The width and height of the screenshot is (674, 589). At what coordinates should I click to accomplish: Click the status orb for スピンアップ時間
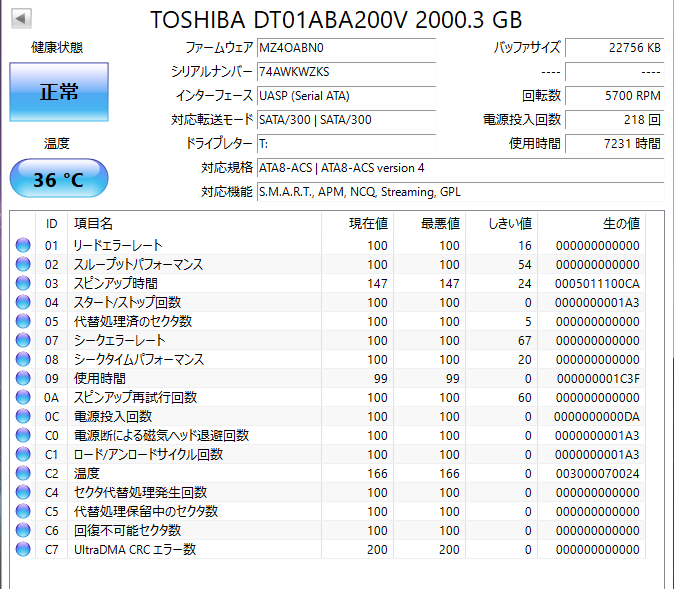[23, 283]
